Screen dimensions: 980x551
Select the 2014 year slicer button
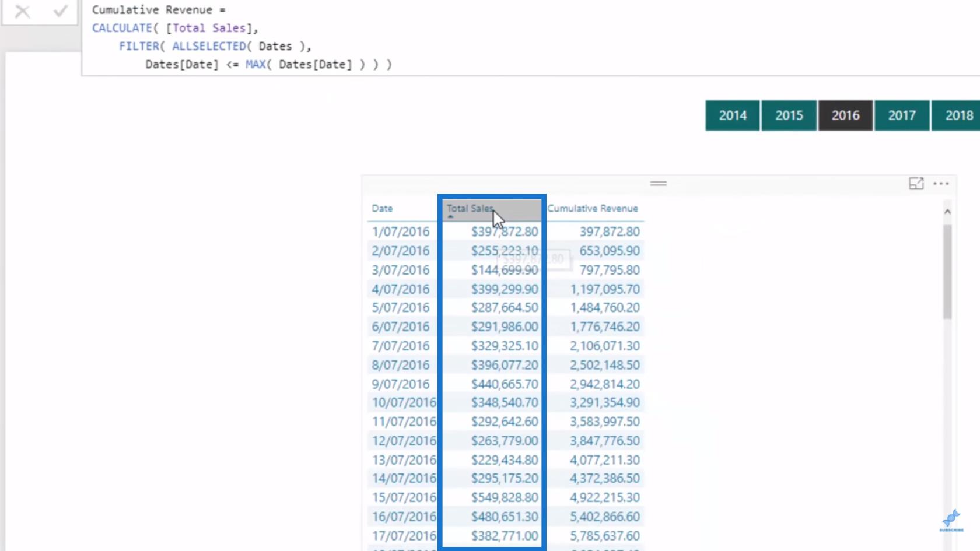(733, 115)
